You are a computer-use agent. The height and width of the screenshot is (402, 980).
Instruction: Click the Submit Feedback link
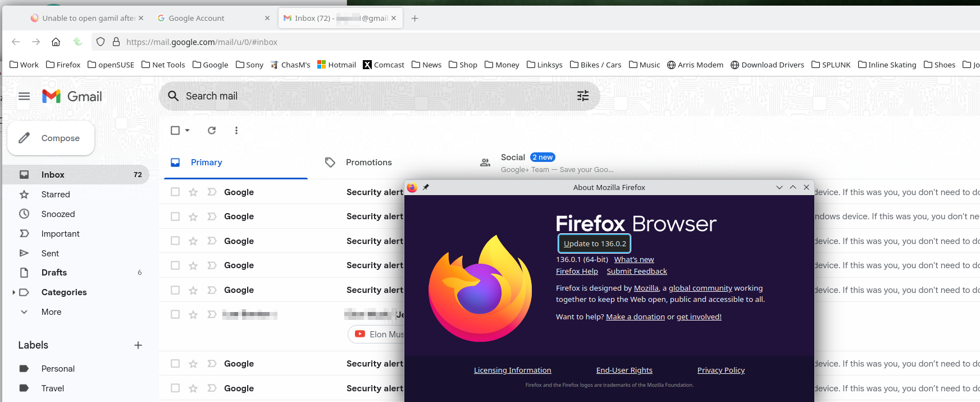pyautogui.click(x=637, y=271)
